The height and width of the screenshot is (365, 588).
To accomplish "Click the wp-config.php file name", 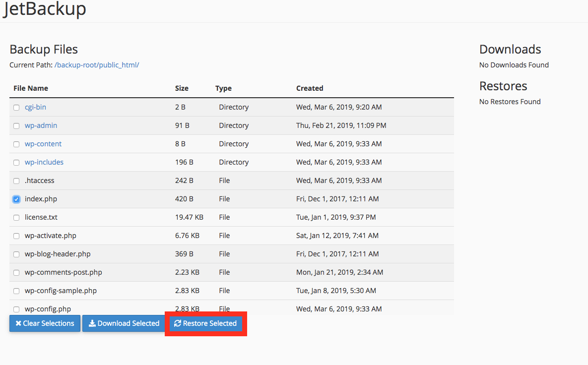I will click(48, 309).
